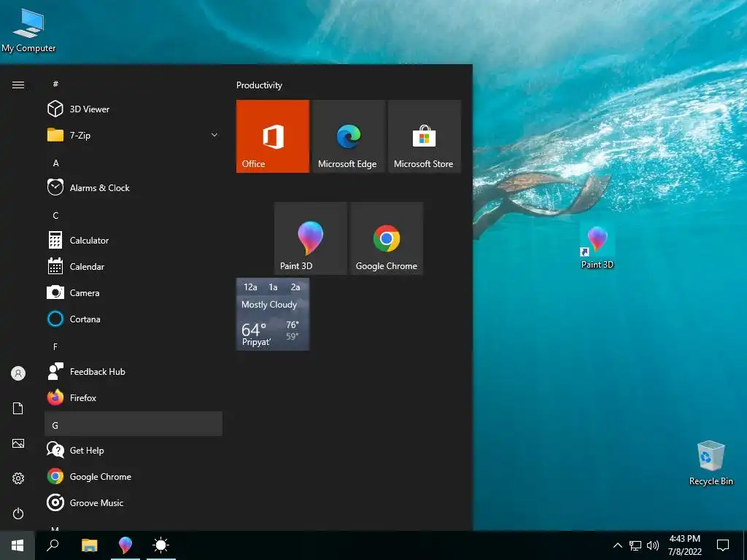Viewport: 747px width, 560px height.
Task: Open the Microsoft Store tile
Action: pos(424,136)
